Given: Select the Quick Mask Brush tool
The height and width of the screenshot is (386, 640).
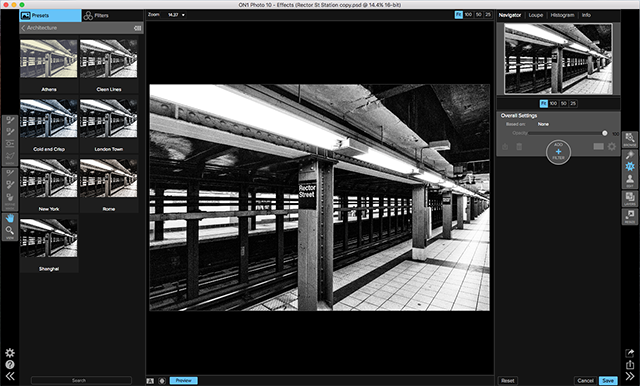Looking at the screenshot, I should (10, 132).
